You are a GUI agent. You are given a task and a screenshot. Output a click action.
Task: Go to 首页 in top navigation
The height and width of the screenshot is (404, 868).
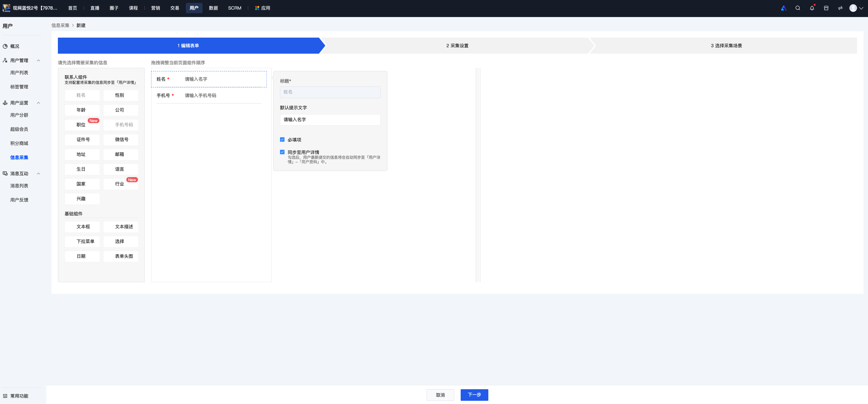tap(72, 8)
